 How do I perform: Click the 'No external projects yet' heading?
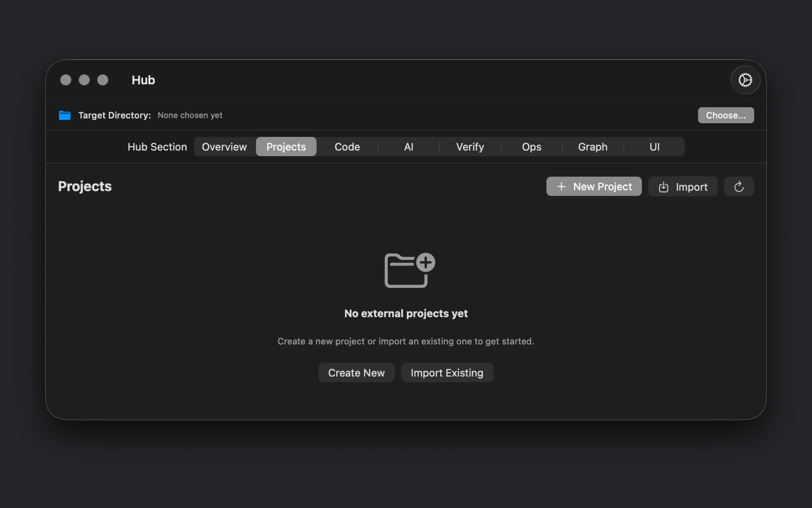click(406, 314)
